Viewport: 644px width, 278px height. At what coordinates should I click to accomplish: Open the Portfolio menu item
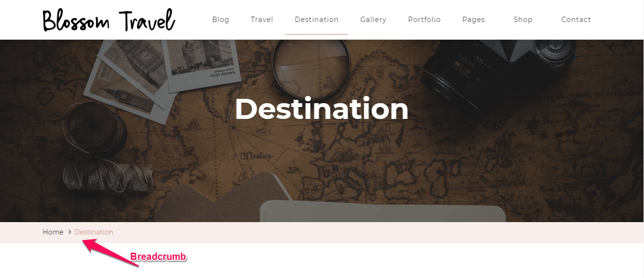coord(424,20)
